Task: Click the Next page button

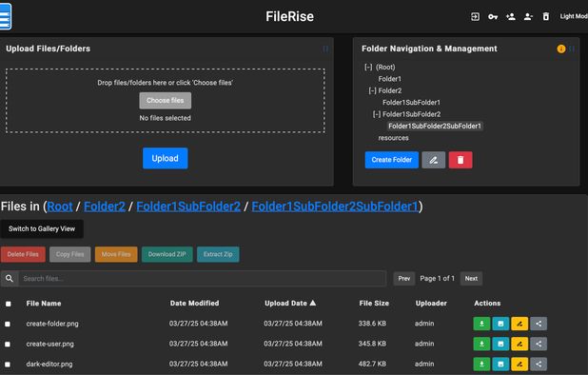Action: pyautogui.click(x=471, y=279)
